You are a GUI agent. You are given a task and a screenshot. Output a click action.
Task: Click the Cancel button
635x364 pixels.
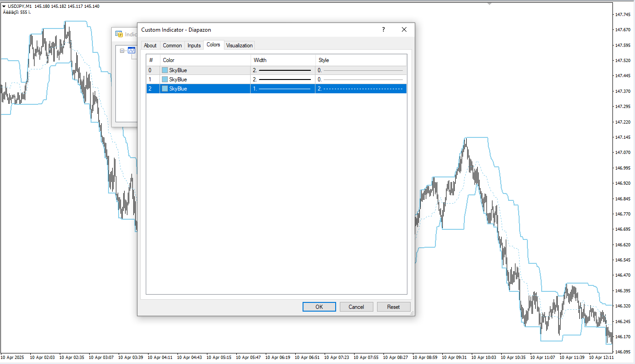pos(356,307)
